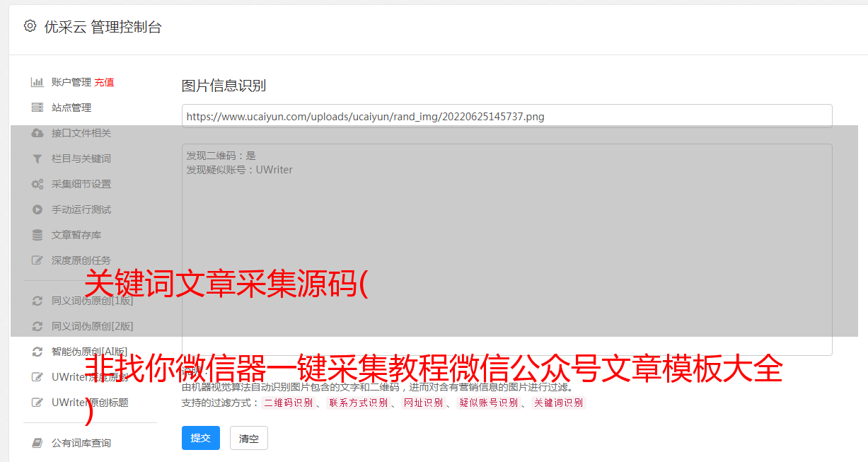This screenshot has height=462, width=868.
Task: Submit with the blue 提交 button
Action: coord(201,438)
